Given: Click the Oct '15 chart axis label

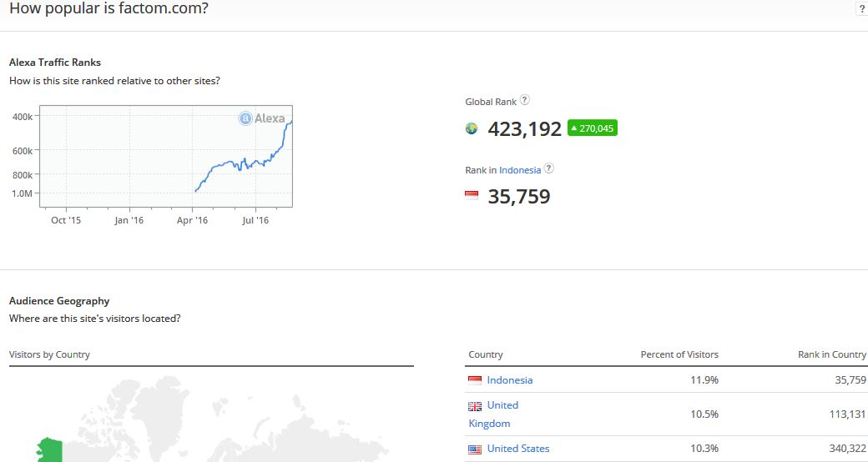Looking at the screenshot, I should 66,220.
